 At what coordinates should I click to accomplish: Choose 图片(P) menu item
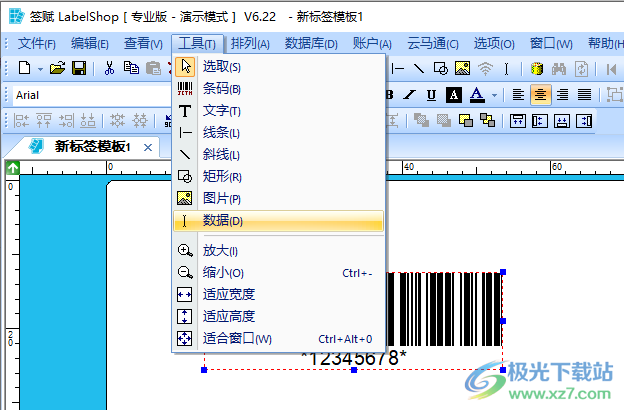279,198
